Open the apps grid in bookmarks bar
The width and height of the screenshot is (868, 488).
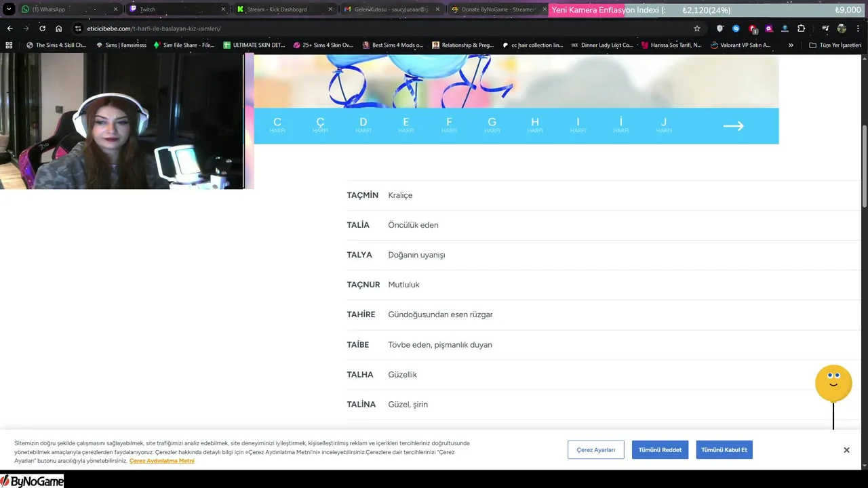click(9, 45)
